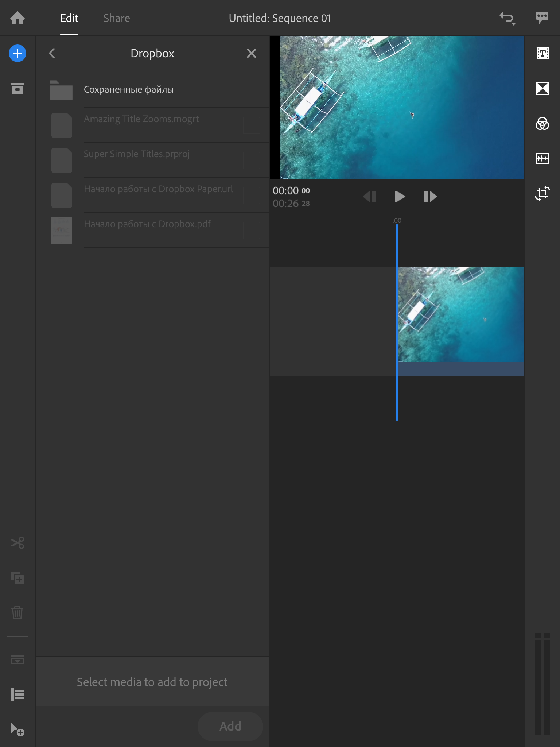This screenshot has width=560, height=747.
Task: Click the Dropbox.pdf file thumbnail
Action: pos(61,231)
